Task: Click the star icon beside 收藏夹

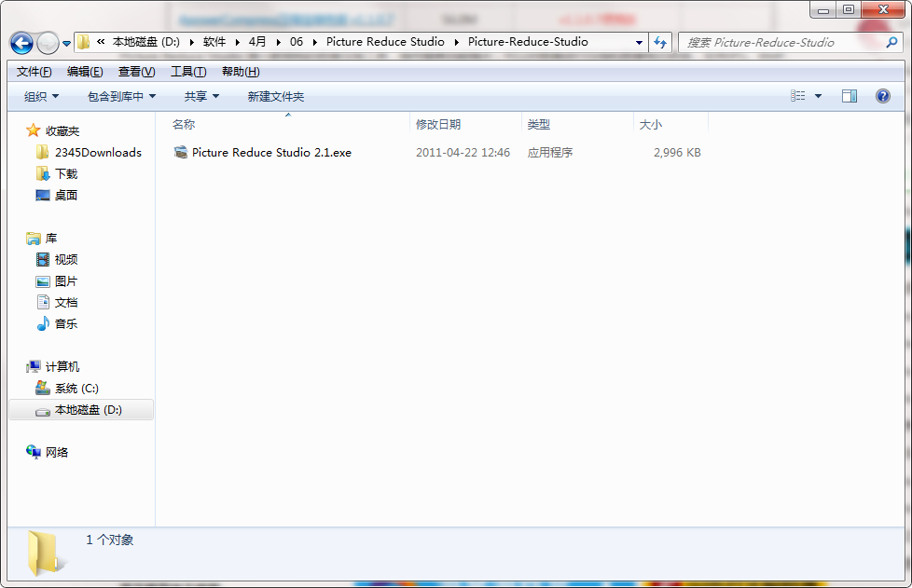Action: (x=34, y=130)
